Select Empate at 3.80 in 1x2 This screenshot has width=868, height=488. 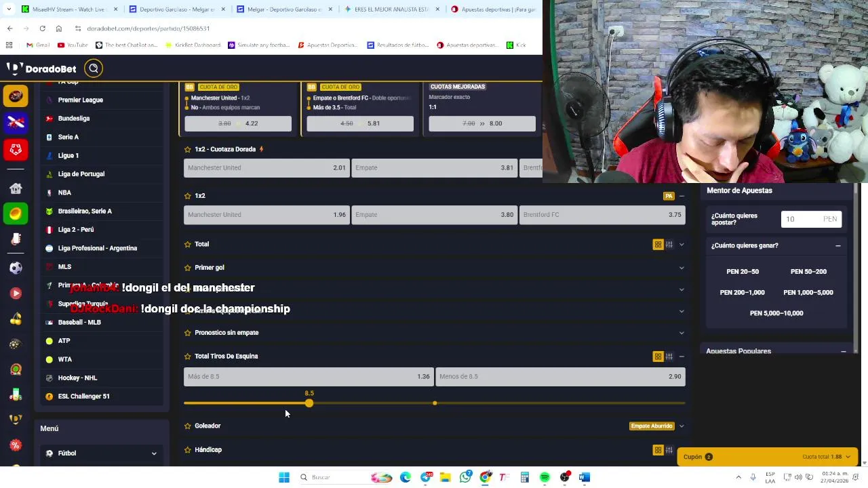(434, 215)
